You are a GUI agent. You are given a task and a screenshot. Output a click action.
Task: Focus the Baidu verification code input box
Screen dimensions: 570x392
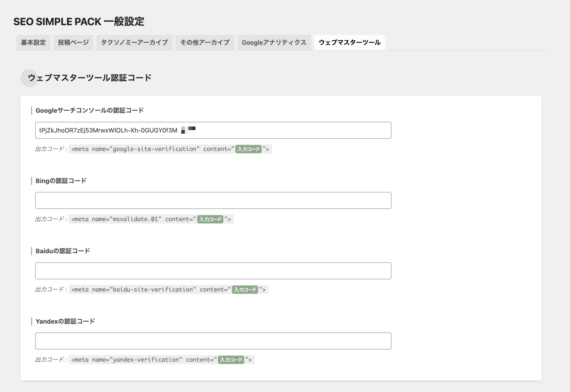(x=213, y=270)
